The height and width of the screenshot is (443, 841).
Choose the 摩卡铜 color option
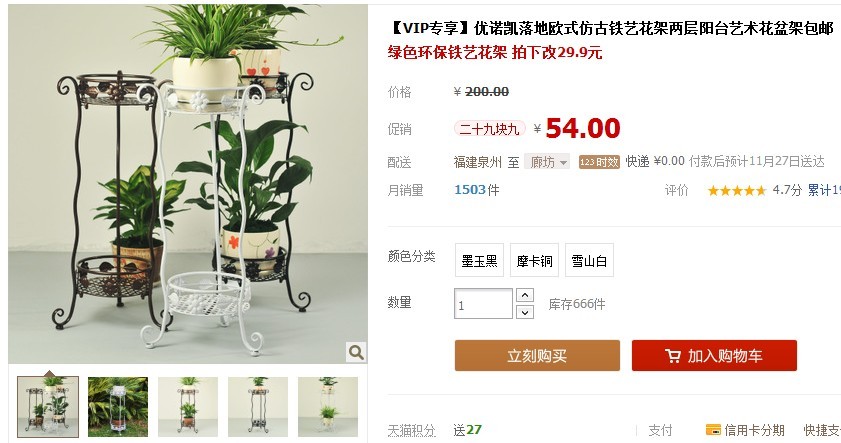pos(534,260)
